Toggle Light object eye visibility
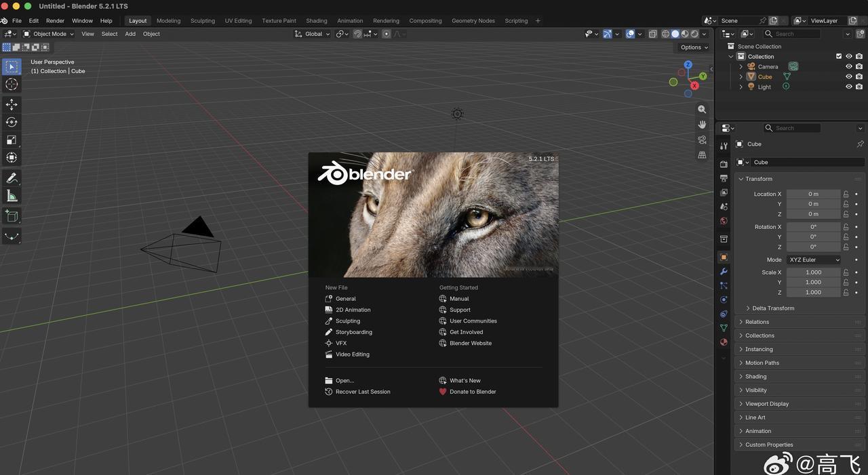 848,87
